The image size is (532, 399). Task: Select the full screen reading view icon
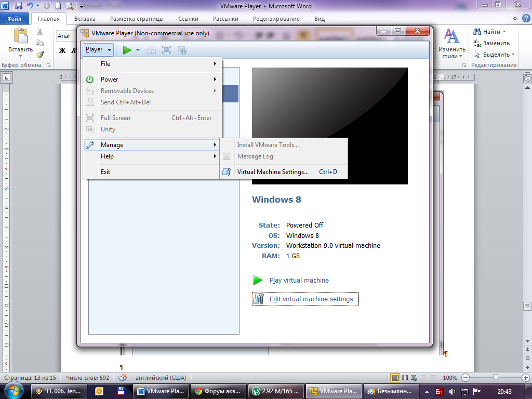point(405,378)
